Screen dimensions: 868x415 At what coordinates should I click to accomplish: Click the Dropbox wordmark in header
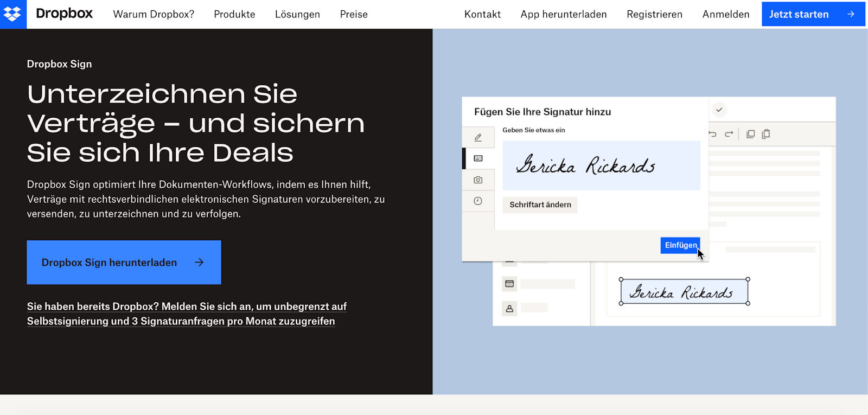pos(64,14)
